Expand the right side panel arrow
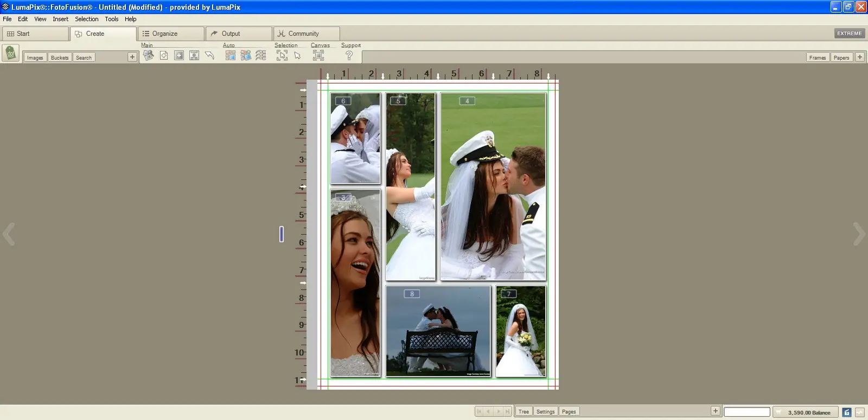Viewport: 868px width, 420px height. [x=859, y=234]
